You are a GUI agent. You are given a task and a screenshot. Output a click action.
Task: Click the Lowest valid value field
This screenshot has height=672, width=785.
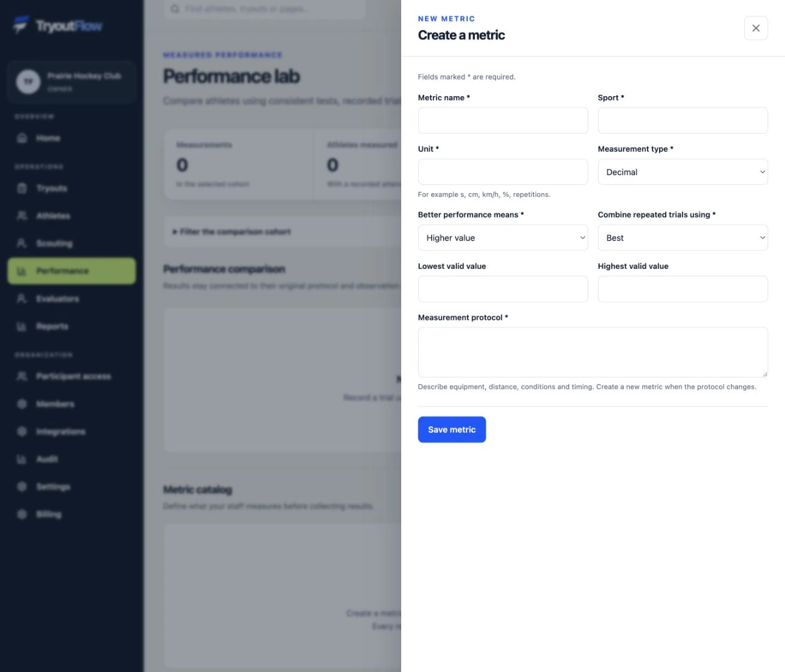click(x=503, y=289)
